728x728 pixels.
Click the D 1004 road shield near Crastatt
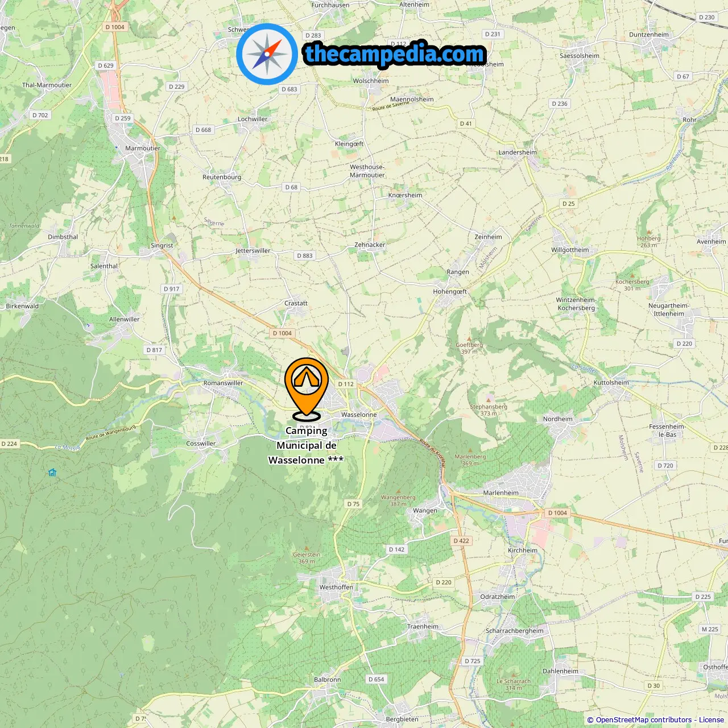(x=282, y=333)
